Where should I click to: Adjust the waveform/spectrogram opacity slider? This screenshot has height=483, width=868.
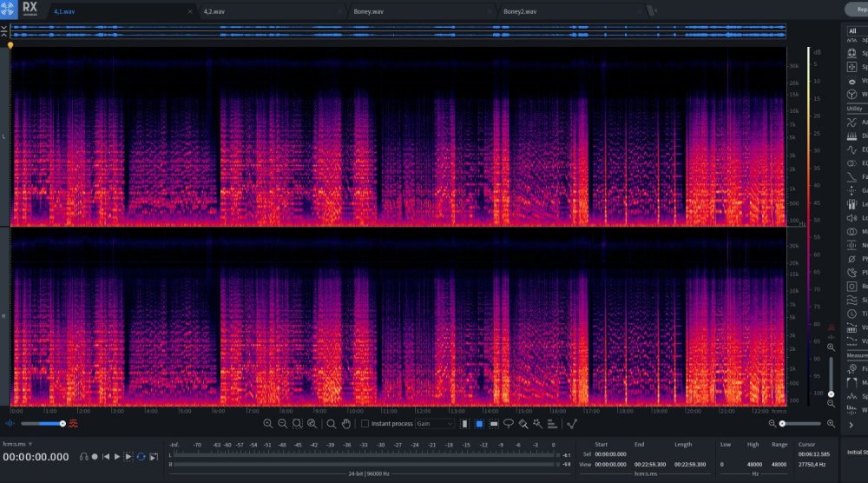[x=43, y=424]
